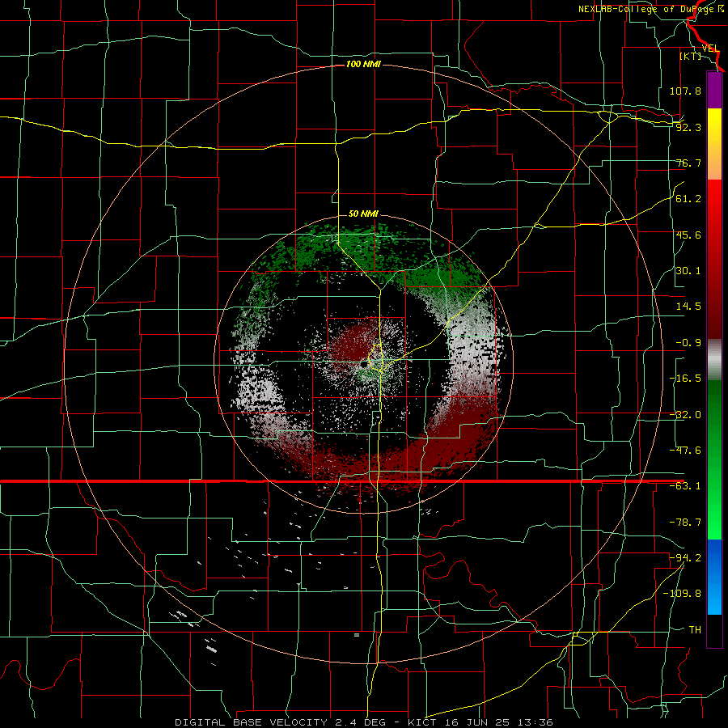
Task: Click the purple segment of the color bar
Action: click(714, 91)
